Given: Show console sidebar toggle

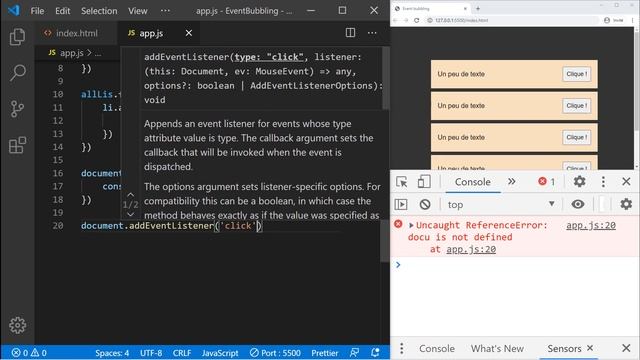Looking at the screenshot, I should click(401, 204).
